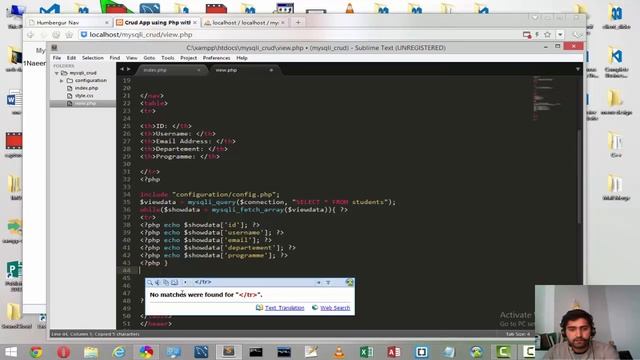Open Access from the taskbar
Viewport: 640px width, 360px height.
(394, 352)
